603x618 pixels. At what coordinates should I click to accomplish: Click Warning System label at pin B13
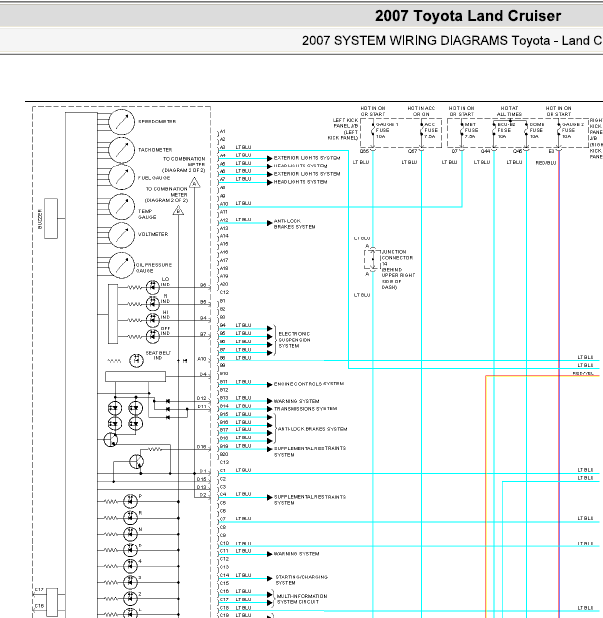point(296,401)
